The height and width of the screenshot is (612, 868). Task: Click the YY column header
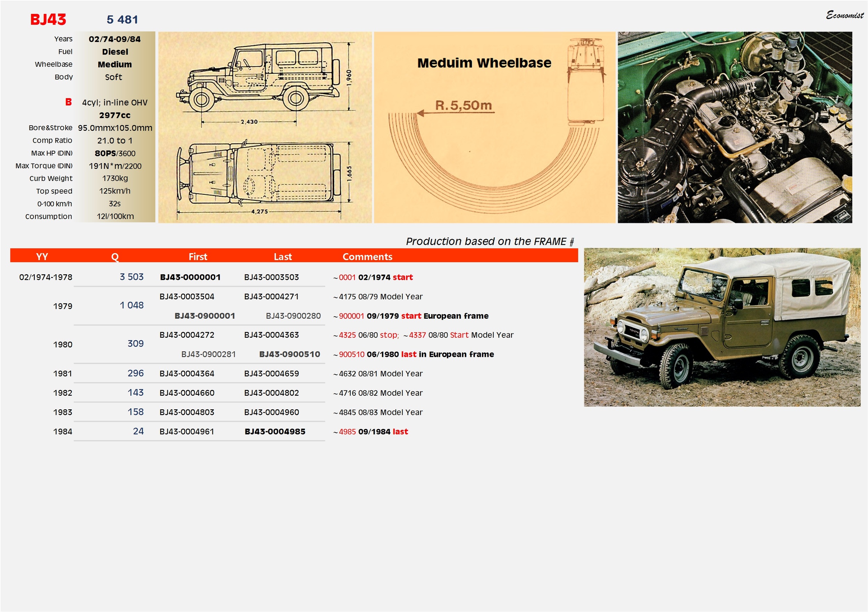coord(42,257)
